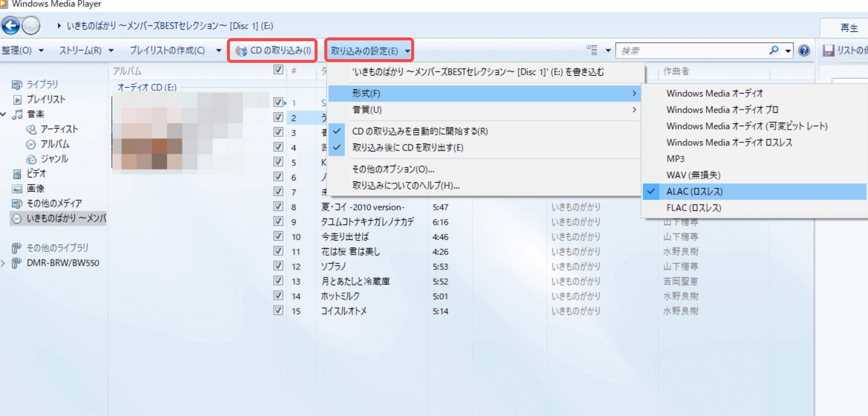
Task: Uncheck the checkbox for track 1
Action: point(278,102)
